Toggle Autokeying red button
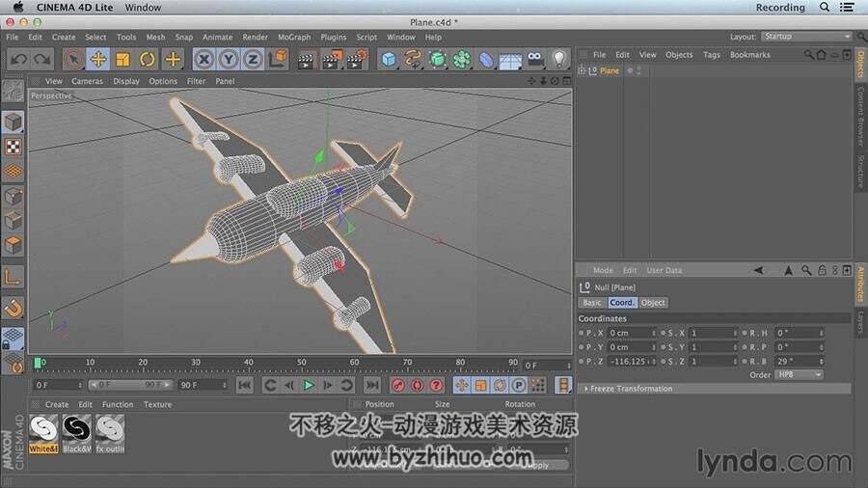868x488 pixels. 418,385
